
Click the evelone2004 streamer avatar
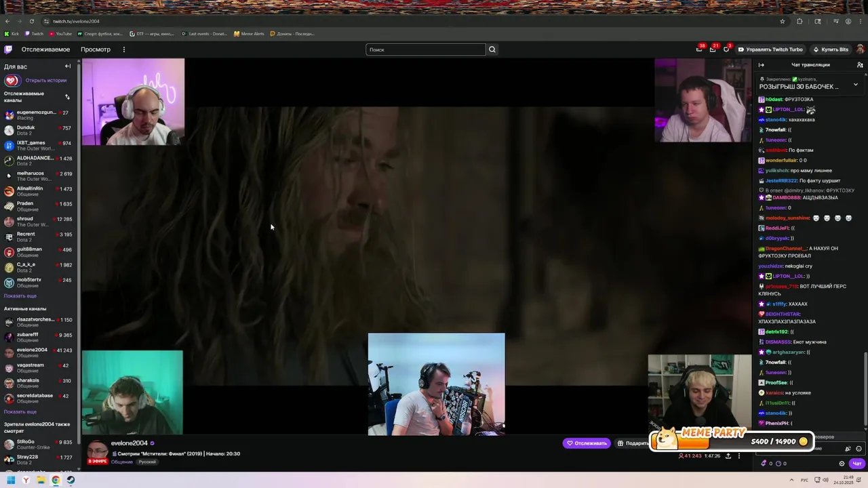point(97,450)
